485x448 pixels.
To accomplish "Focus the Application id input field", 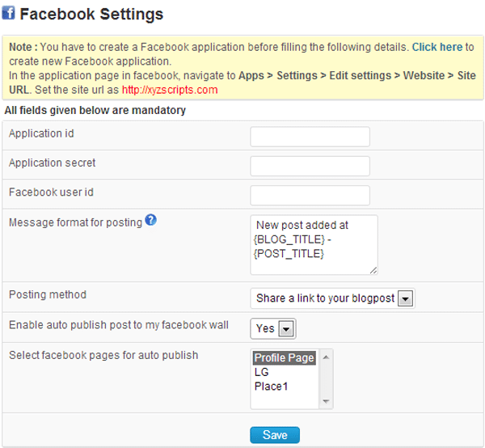I will coord(310,137).
